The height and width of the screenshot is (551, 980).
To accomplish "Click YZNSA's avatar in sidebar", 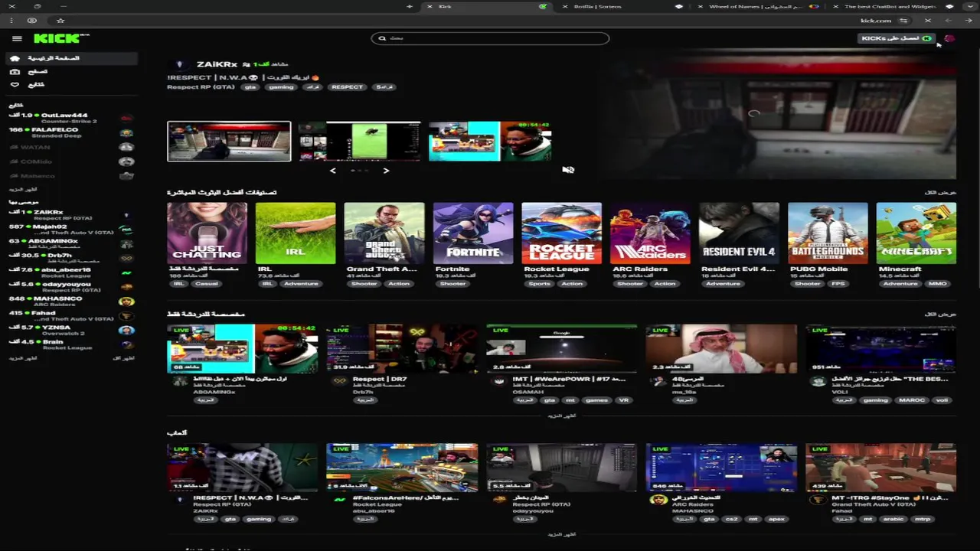I will [x=126, y=331].
